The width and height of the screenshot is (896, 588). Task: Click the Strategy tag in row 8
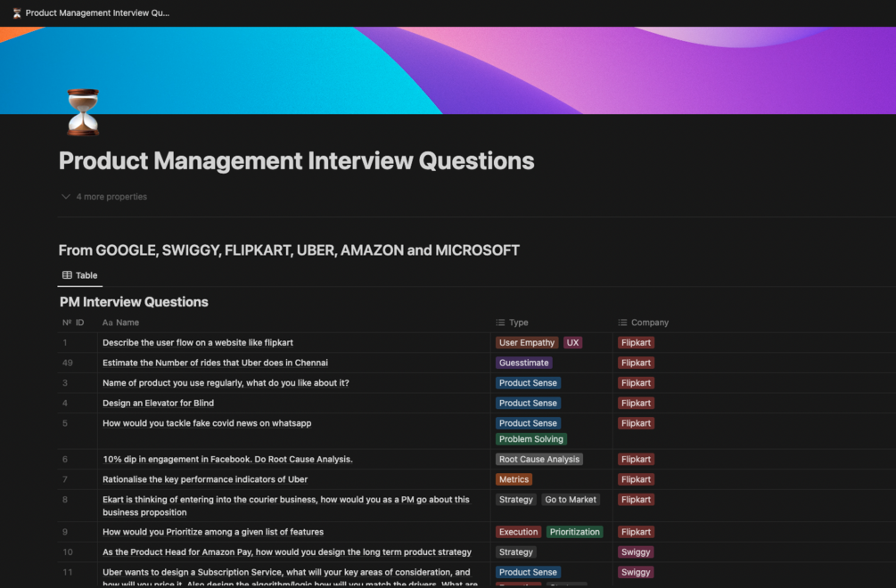pos(516,500)
